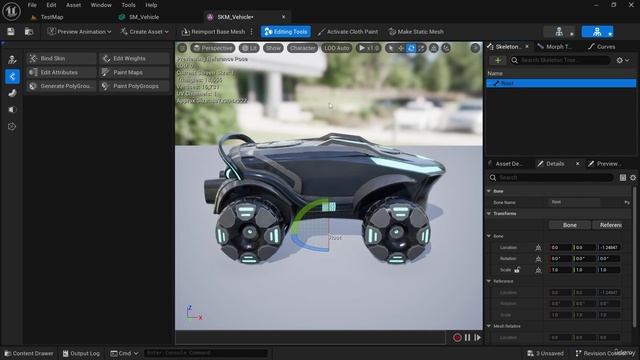The width and height of the screenshot is (640, 360).
Task: Open the LOD Auto dropdown
Action: coord(337,48)
